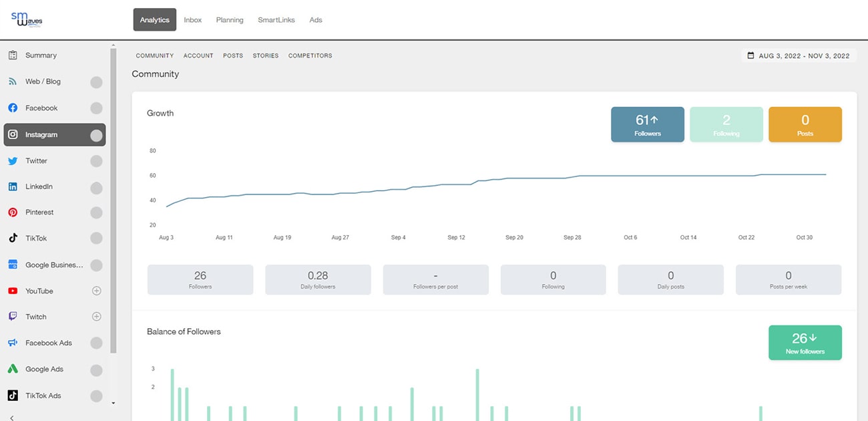This screenshot has height=421, width=868.
Task: Click the SM Waves logo
Action: coord(27,20)
